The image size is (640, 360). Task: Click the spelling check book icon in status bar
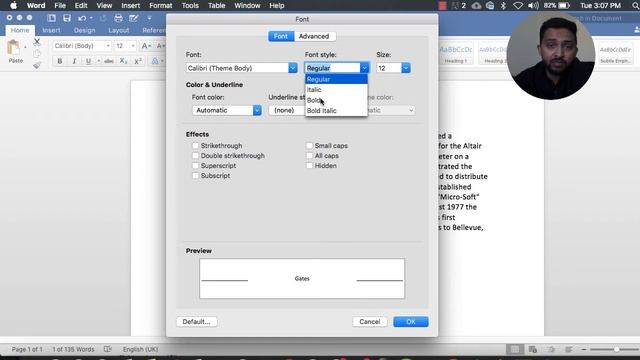pos(107,349)
